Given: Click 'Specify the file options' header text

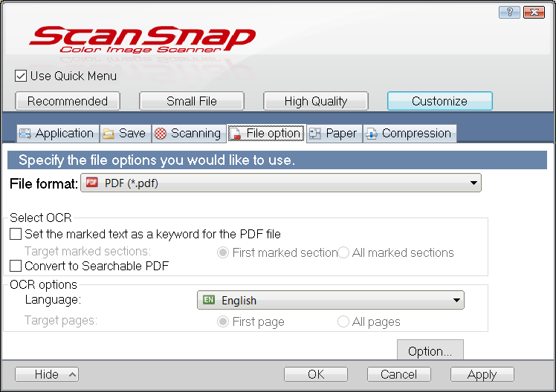Looking at the screenshot, I should click(156, 160).
